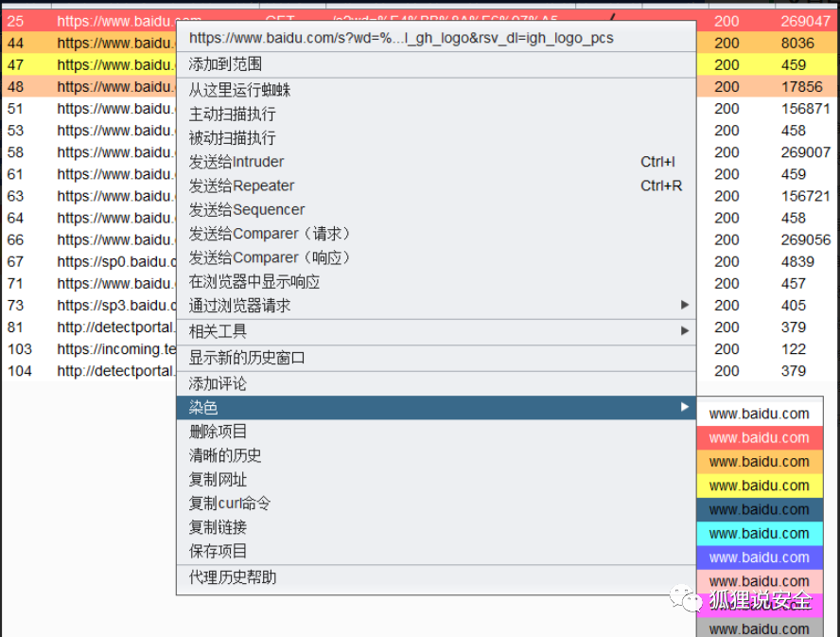The height and width of the screenshot is (637, 840).
Task: Click row 67 sp0.baidu URL
Action: tap(116, 261)
